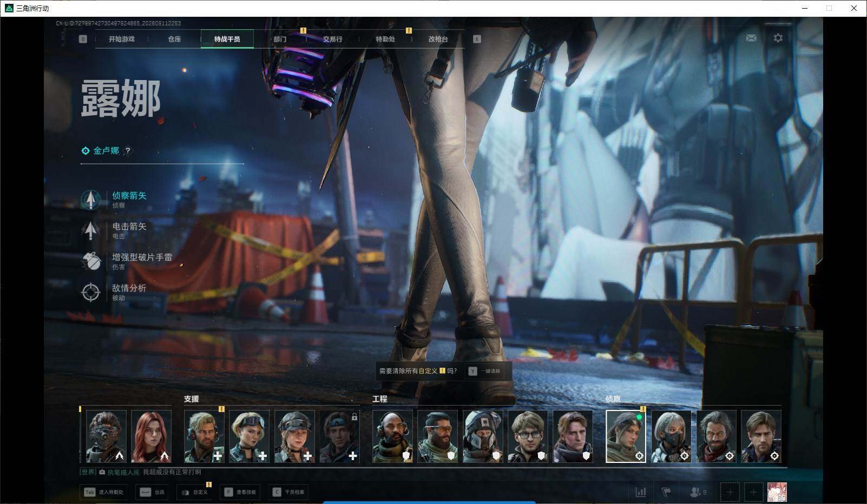Click the 一键清除 clear-all button
Viewport: 867px width, 504px height.
click(485, 371)
